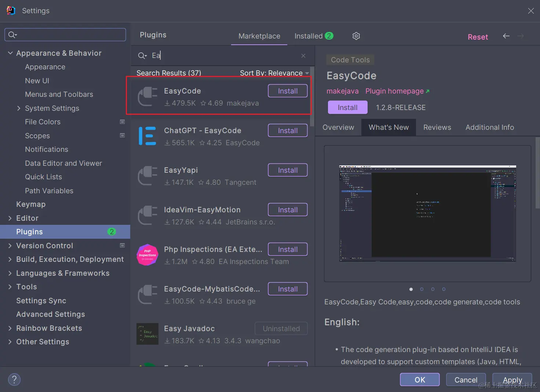Install EasyCode-MybatisCode plugin
Viewport: 540px width, 392px height.
[288, 289]
